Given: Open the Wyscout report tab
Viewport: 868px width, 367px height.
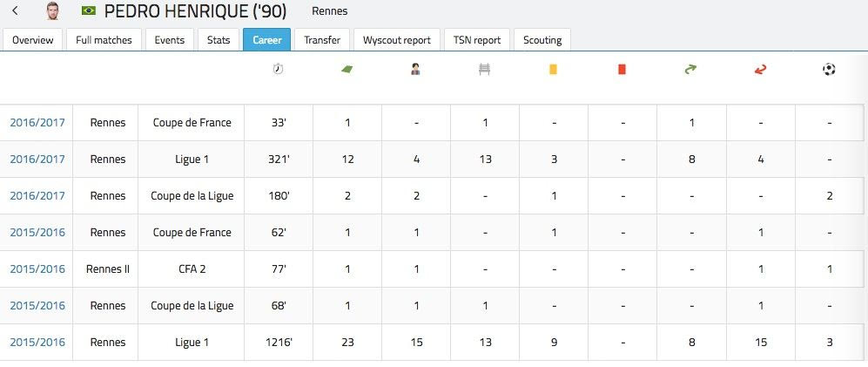Looking at the screenshot, I should pos(397,40).
